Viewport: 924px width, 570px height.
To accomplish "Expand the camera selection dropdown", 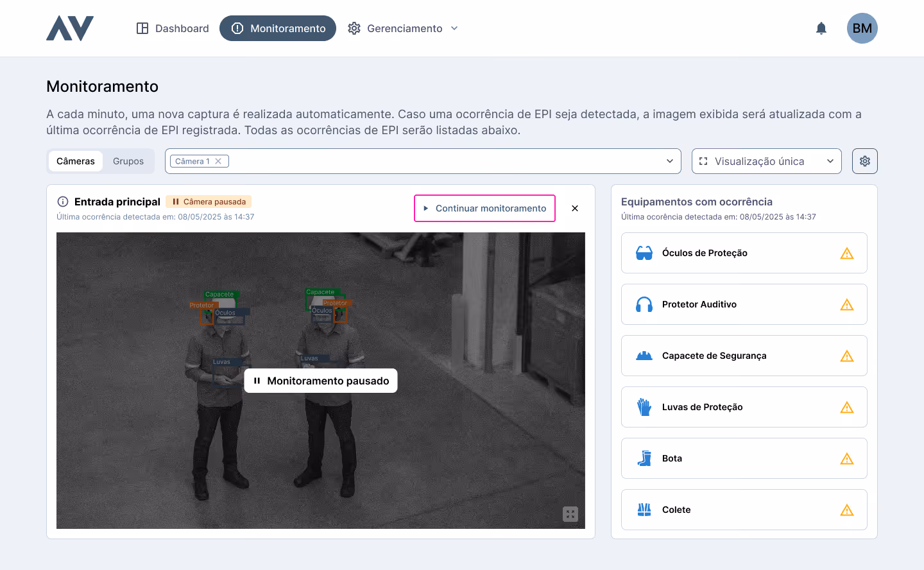I will (670, 161).
